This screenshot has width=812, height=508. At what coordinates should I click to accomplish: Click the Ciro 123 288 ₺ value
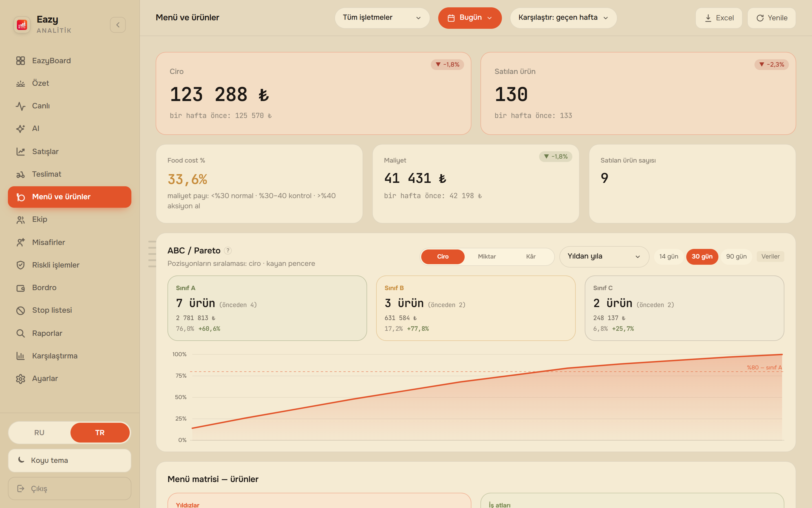pyautogui.click(x=219, y=95)
